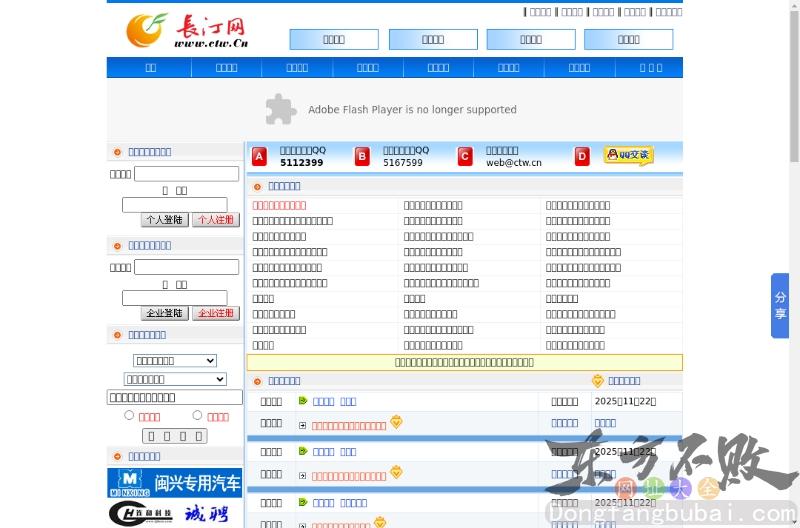Click email address web@ctw.cn
Viewport: 800px width, 528px height.
514,163
